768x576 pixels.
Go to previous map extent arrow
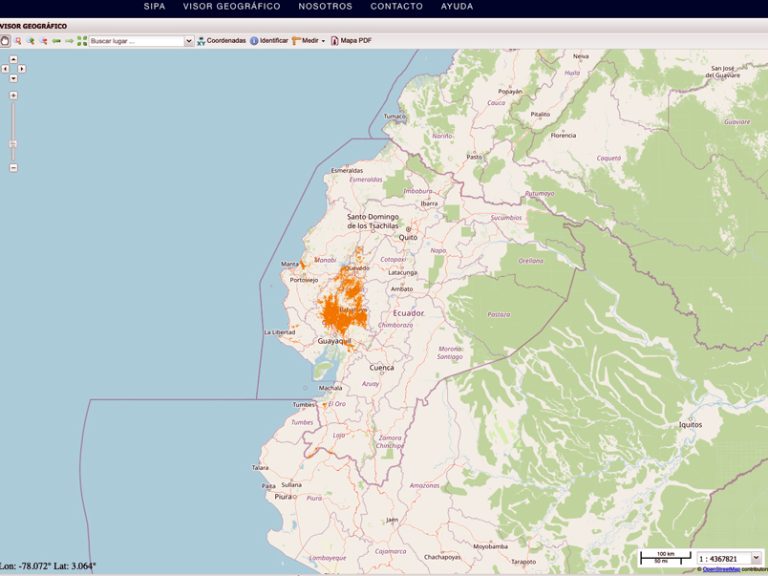[x=56, y=41]
